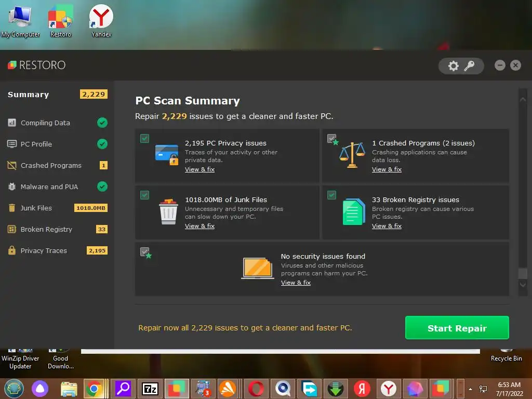
Task: Click the credit card privacy issues icon
Action: (x=167, y=155)
